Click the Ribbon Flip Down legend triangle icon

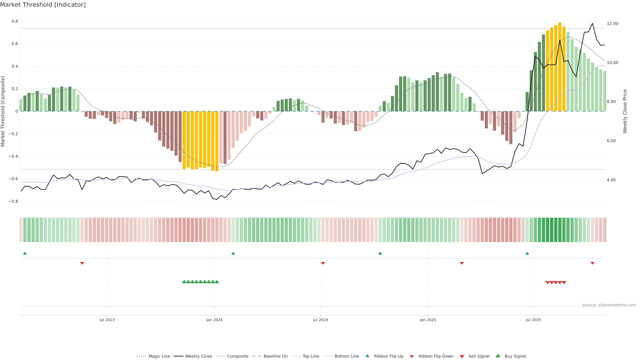(412, 356)
